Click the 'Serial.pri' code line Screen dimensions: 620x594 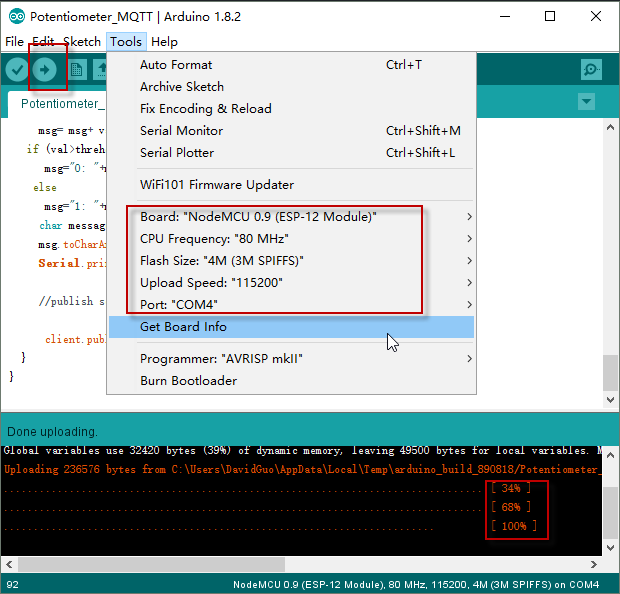point(72,263)
